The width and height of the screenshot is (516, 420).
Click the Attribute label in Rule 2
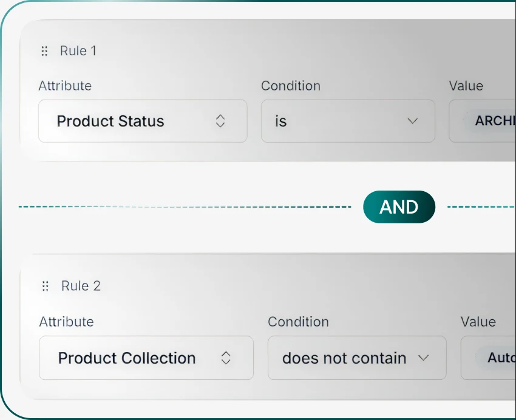tap(67, 322)
